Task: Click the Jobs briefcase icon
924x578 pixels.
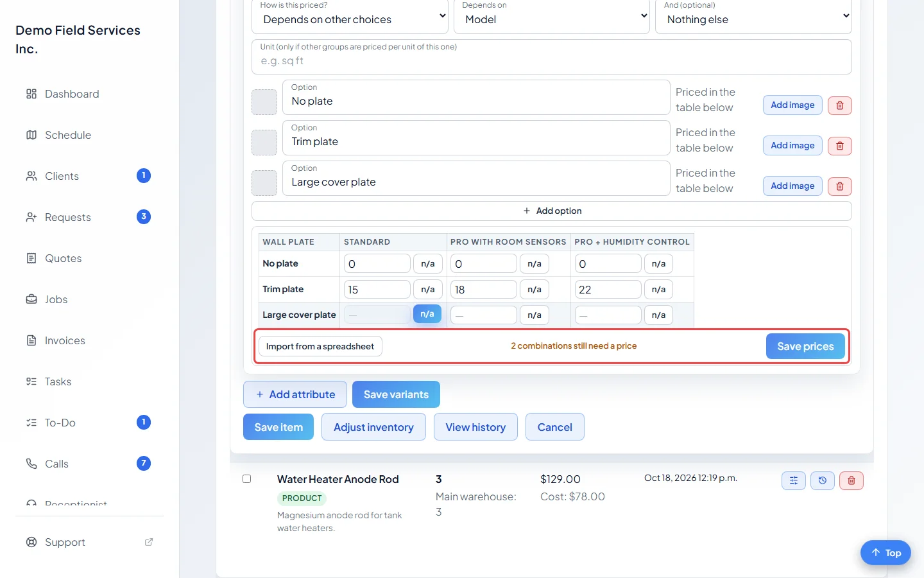Action: (x=31, y=299)
